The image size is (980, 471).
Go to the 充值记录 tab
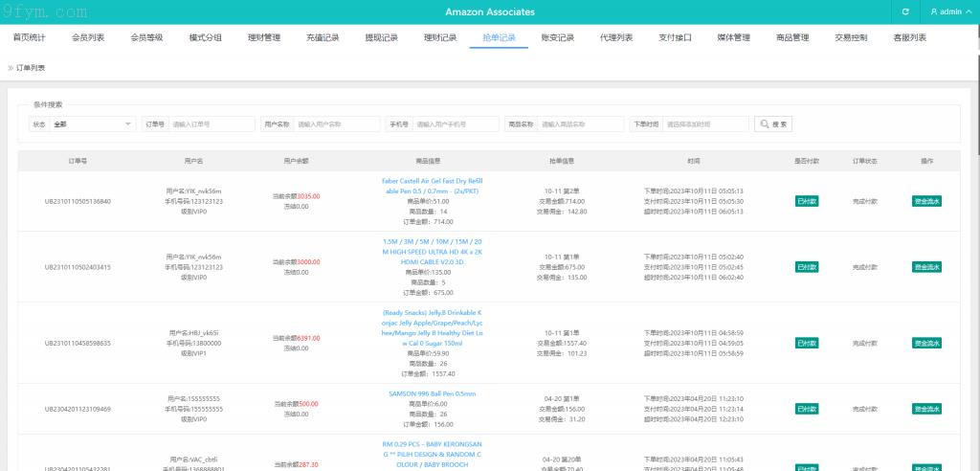click(x=323, y=38)
